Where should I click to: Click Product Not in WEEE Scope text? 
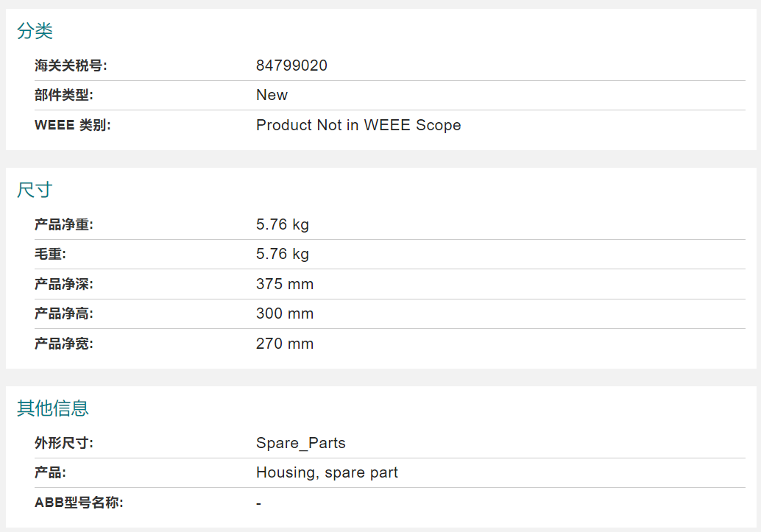[x=358, y=125]
